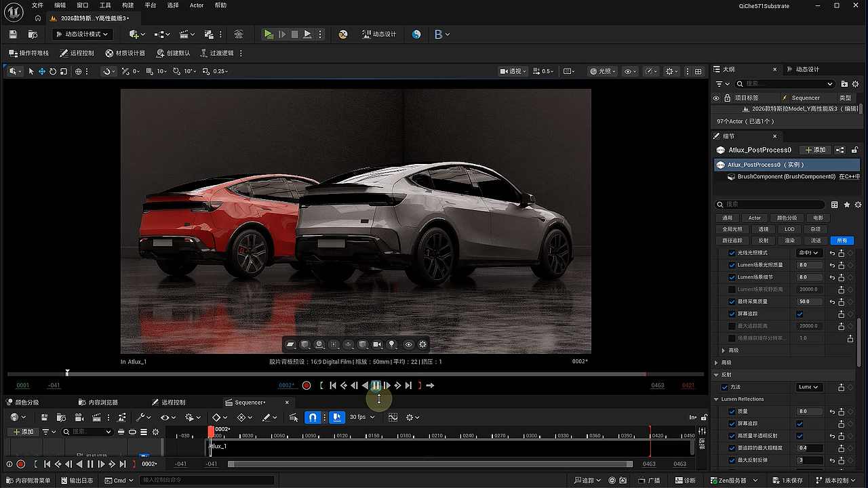
Task: Open the 动态设计模式 mode dropdown
Action: point(82,35)
